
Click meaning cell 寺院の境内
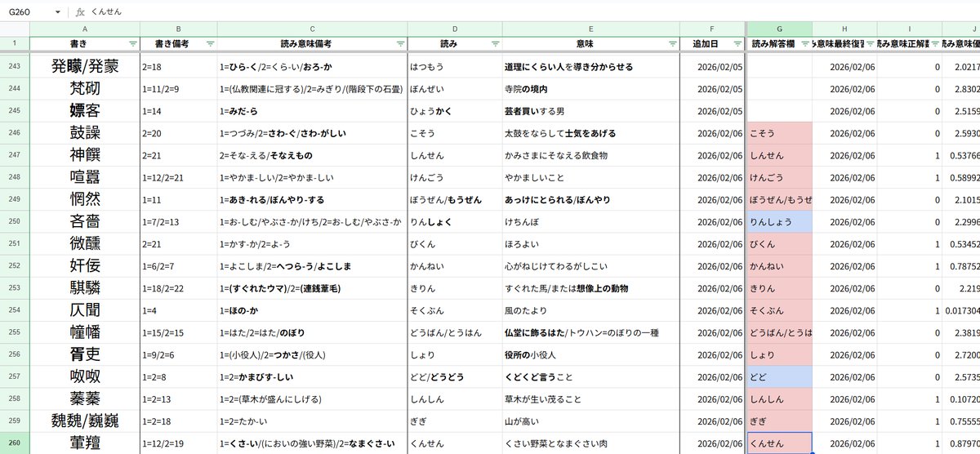click(590, 89)
